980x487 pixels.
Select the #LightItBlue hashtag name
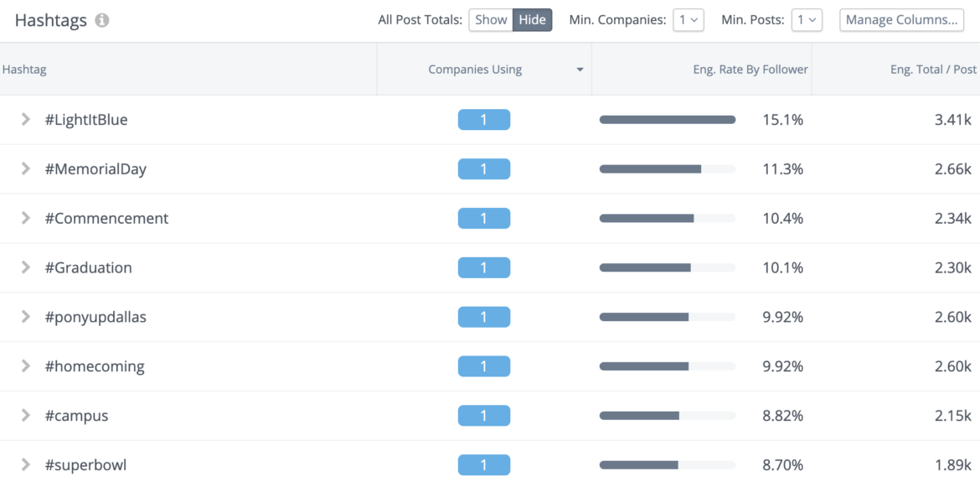pos(87,119)
